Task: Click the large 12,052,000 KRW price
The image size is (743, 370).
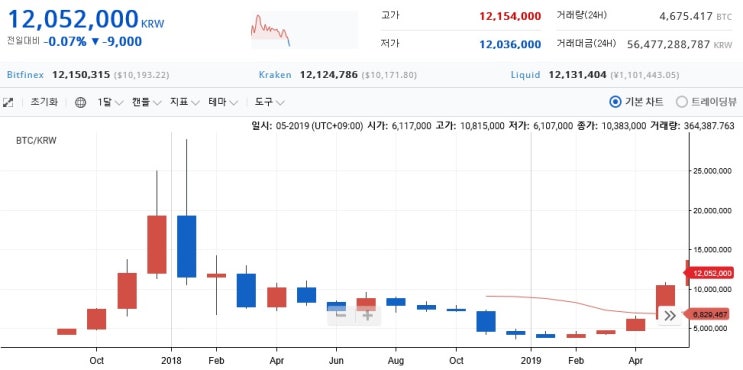Action: coord(86,19)
